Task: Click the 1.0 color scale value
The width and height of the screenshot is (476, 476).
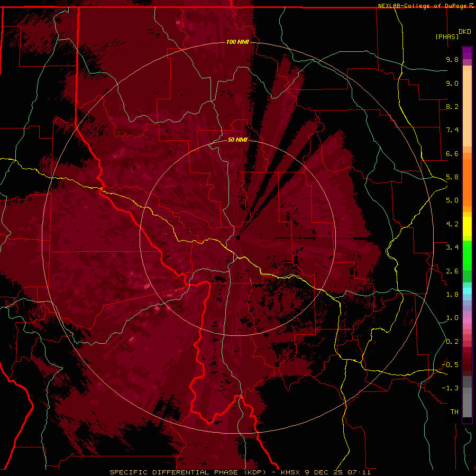Action: point(452,318)
